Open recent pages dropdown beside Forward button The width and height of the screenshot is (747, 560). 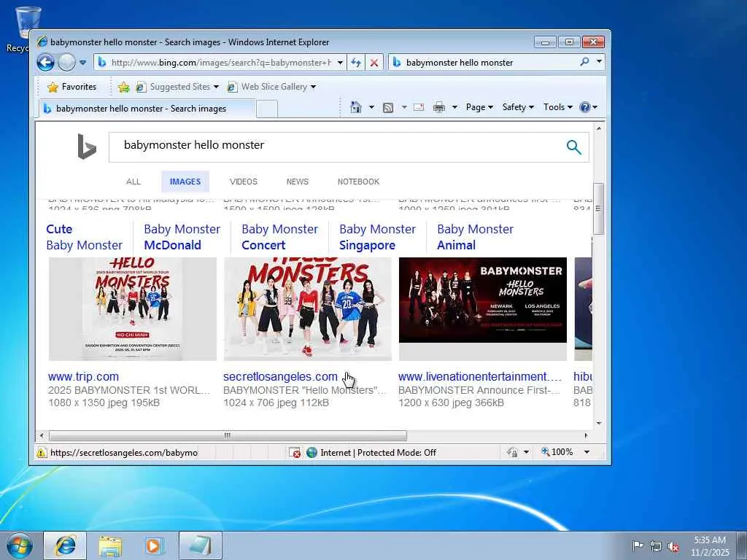[x=82, y=63]
